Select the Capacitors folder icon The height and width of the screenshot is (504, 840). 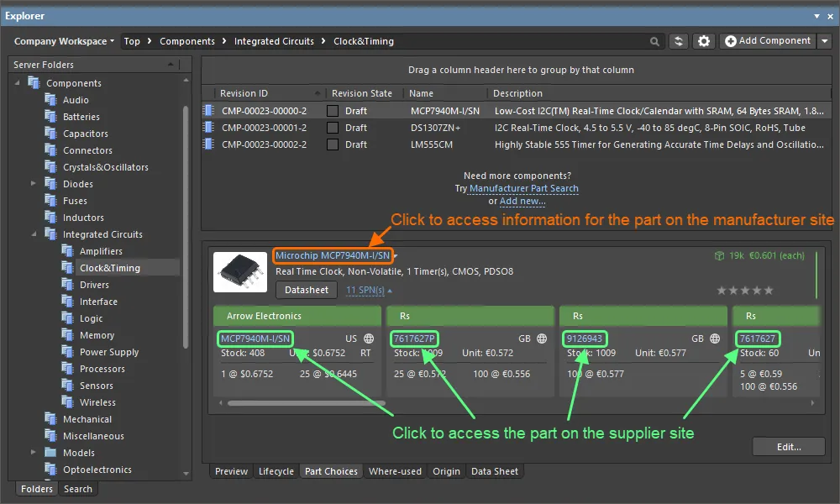(51, 134)
